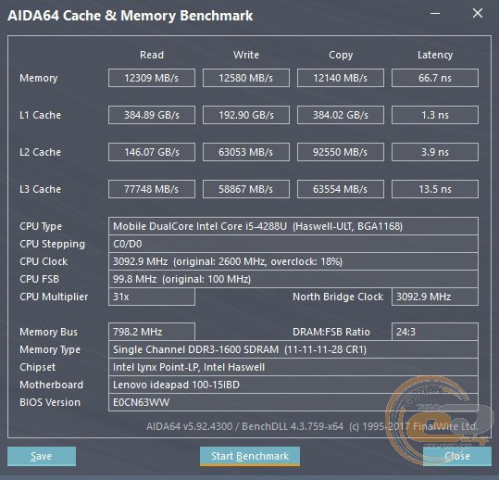Viewport: 499px width, 480px height.
Task: Click the Close button at bottom
Action: [x=457, y=456]
